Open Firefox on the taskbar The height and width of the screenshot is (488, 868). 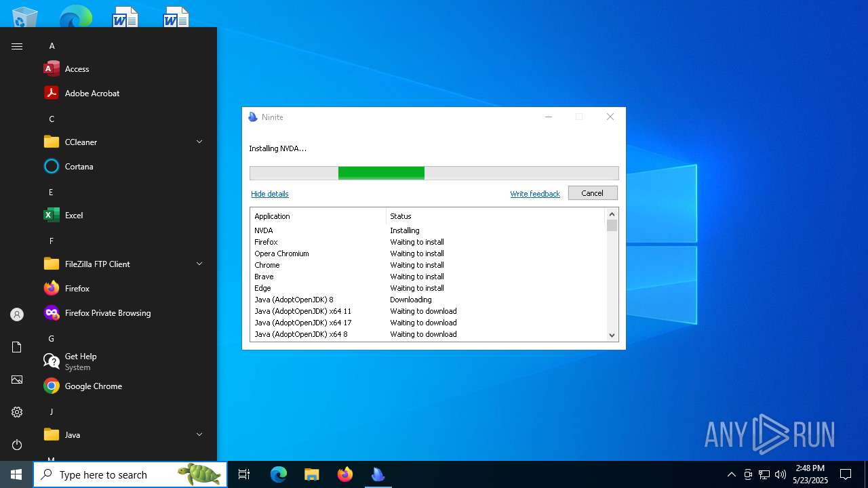coord(344,474)
